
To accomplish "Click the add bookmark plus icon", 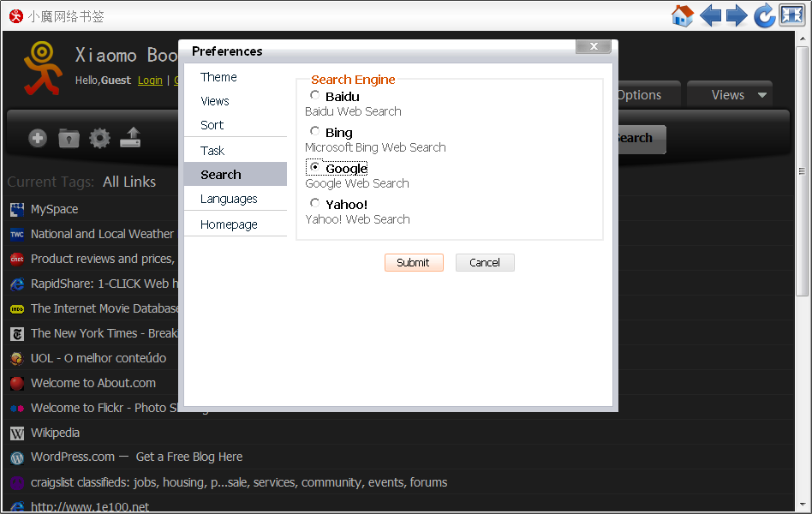I will [x=38, y=138].
